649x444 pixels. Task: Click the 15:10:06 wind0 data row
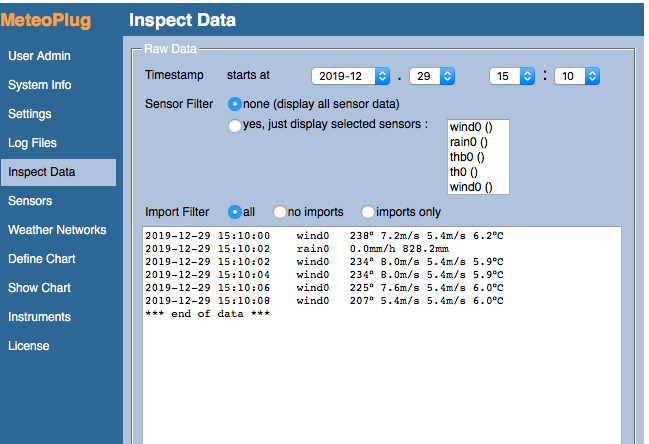[x=324, y=288]
